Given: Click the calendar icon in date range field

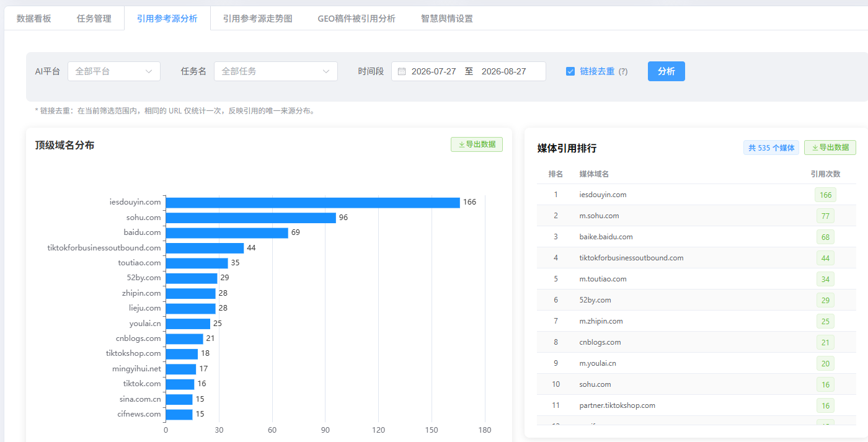Looking at the screenshot, I should click(402, 71).
